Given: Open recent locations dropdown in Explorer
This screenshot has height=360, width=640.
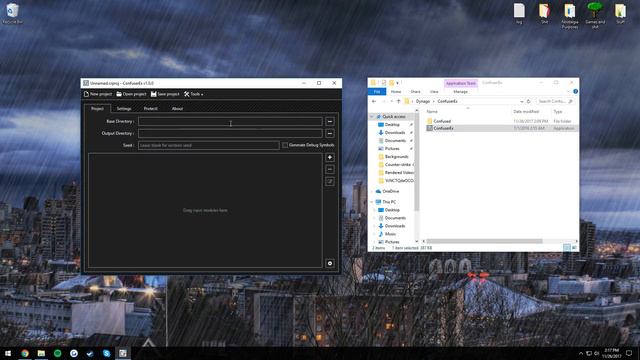Looking at the screenshot, I should [x=391, y=101].
